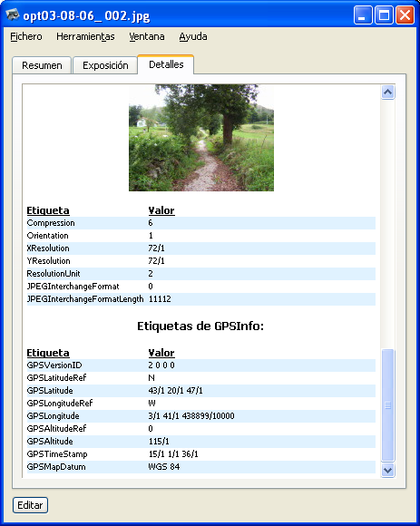The image size is (420, 526).
Task: Select the YResolution label
Action: click(x=48, y=260)
